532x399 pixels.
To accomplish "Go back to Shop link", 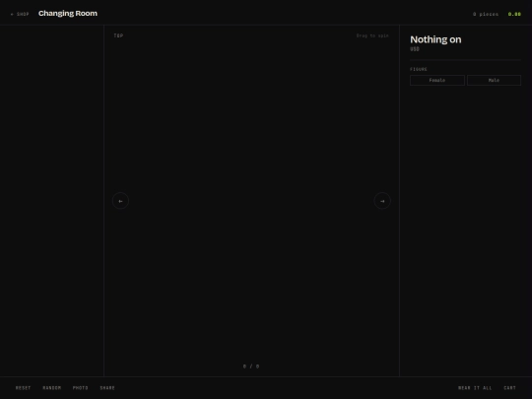I will 20,14.
